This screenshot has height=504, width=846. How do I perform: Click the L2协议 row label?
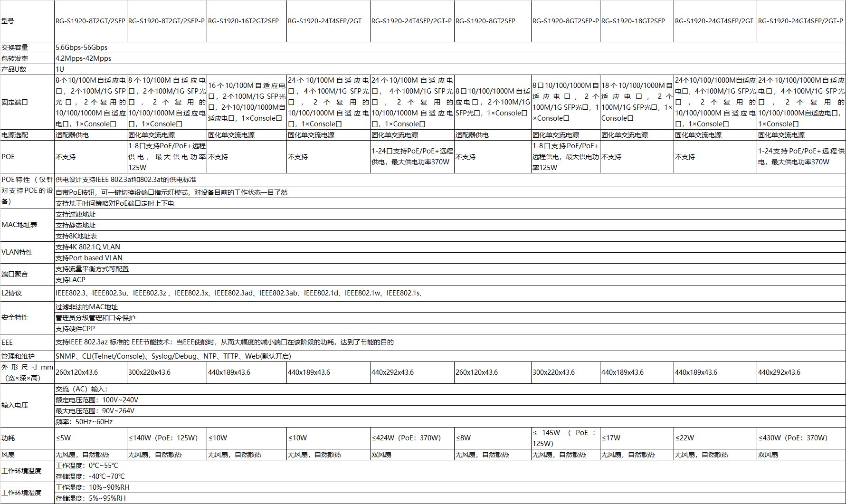pyautogui.click(x=12, y=293)
